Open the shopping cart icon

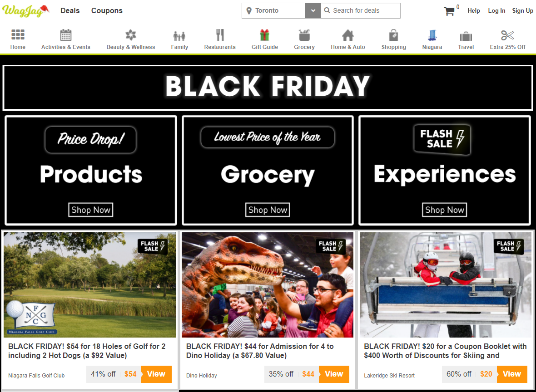pos(450,11)
